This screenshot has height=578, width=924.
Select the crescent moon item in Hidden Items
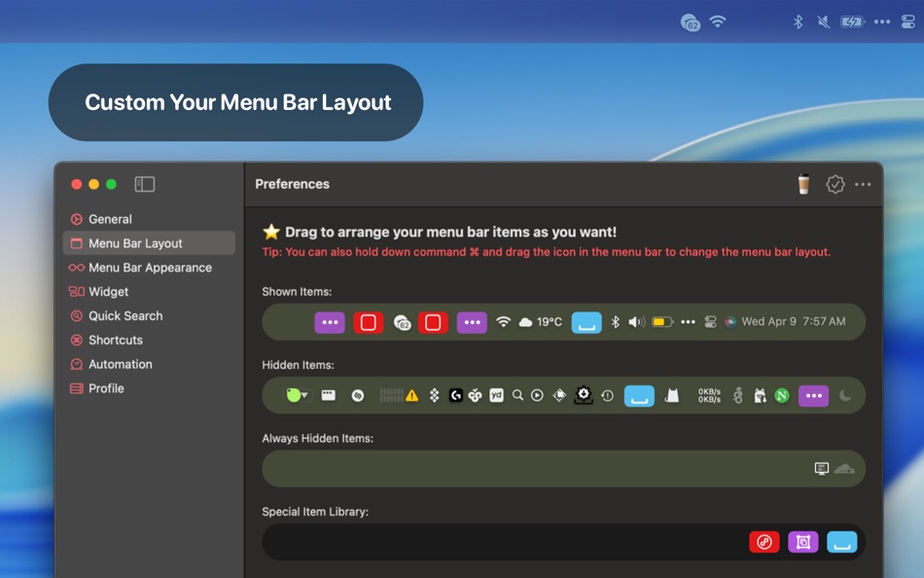(x=845, y=395)
